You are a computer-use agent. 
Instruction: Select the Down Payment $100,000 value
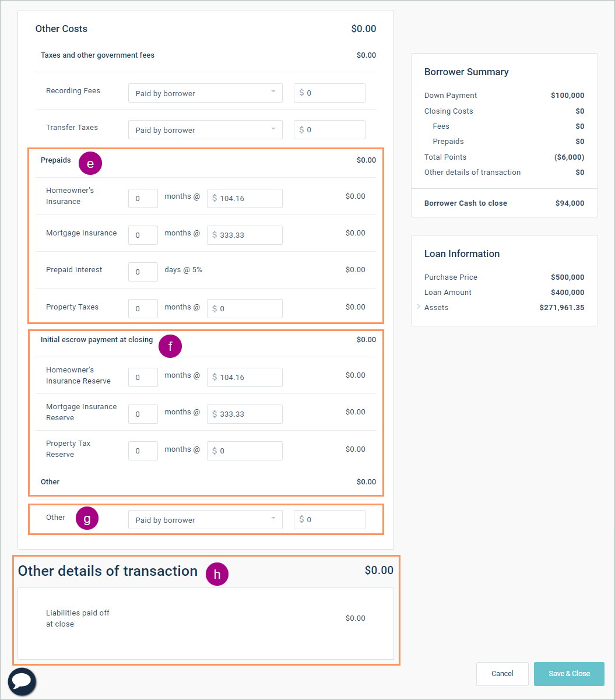(567, 96)
